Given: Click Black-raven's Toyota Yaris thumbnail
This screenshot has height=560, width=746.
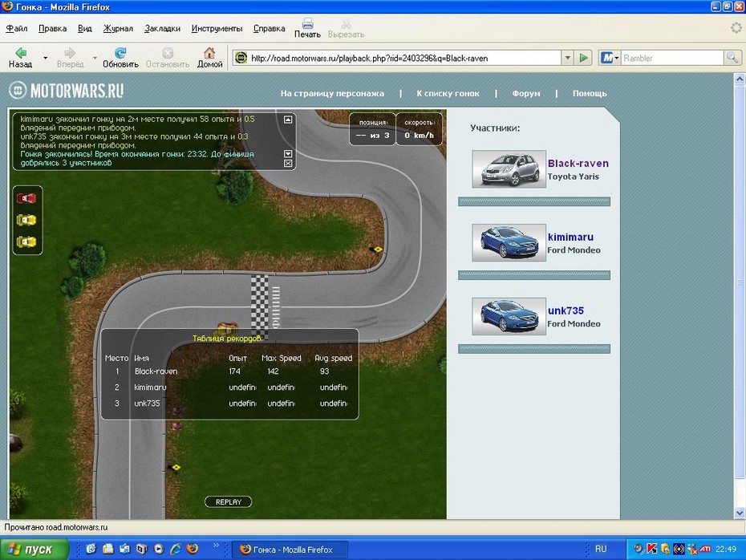Looking at the screenshot, I should [x=509, y=169].
